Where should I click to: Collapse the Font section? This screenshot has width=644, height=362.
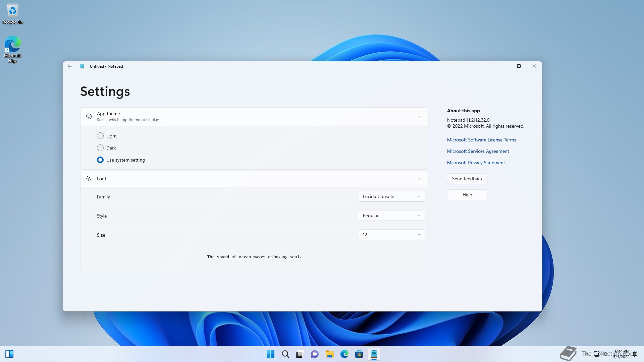420,179
